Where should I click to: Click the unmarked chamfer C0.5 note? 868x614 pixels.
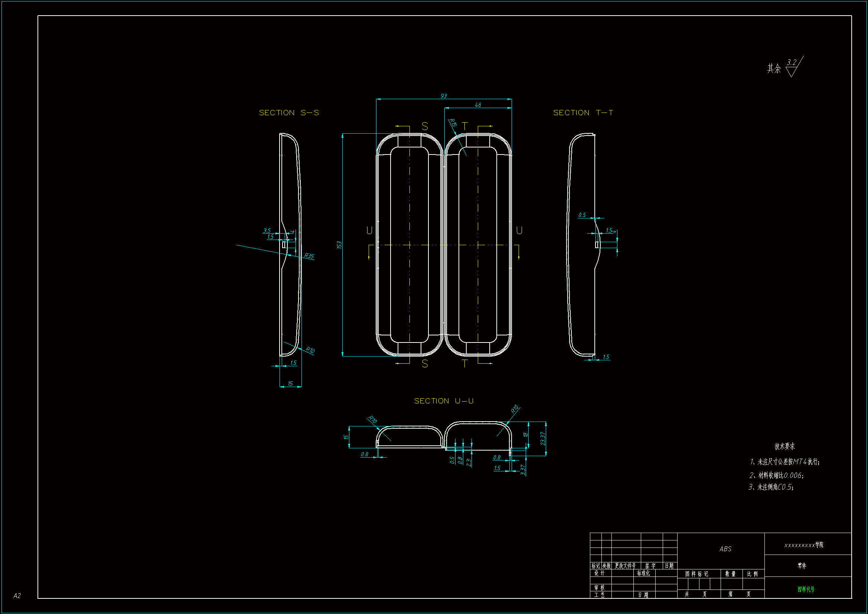click(x=771, y=487)
